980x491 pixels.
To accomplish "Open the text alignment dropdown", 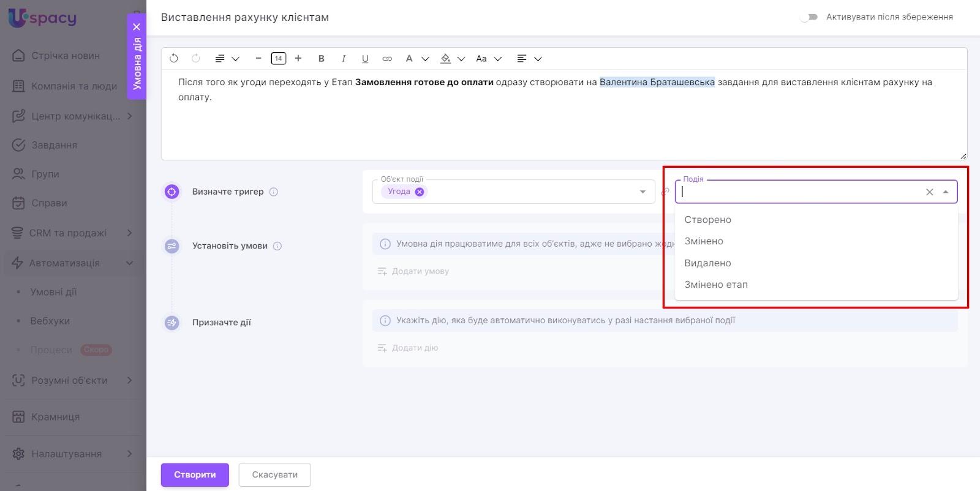I will point(529,59).
